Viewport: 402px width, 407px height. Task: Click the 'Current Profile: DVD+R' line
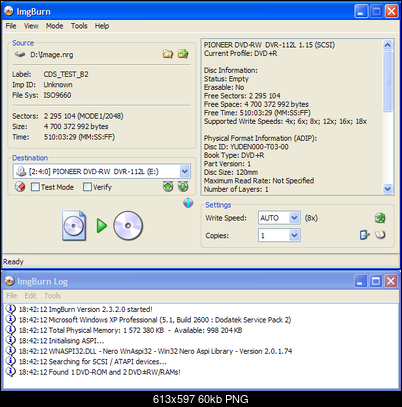[240, 53]
